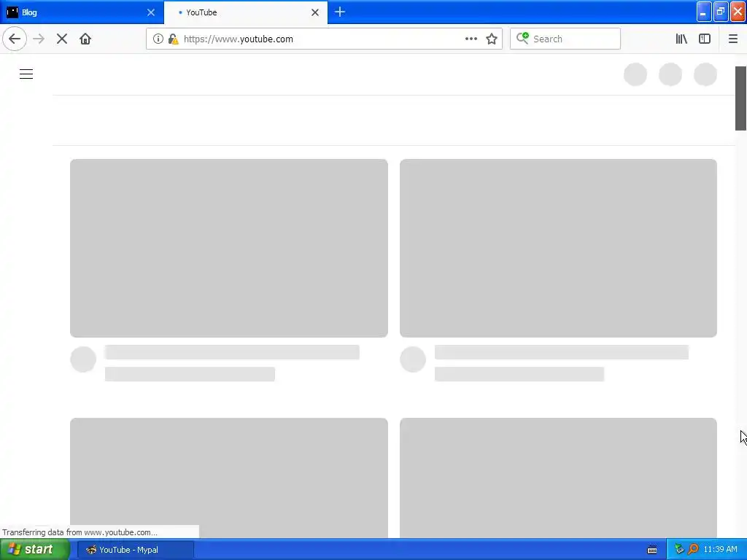
Task: Minimize the Mypal browser window
Action: [x=704, y=12]
